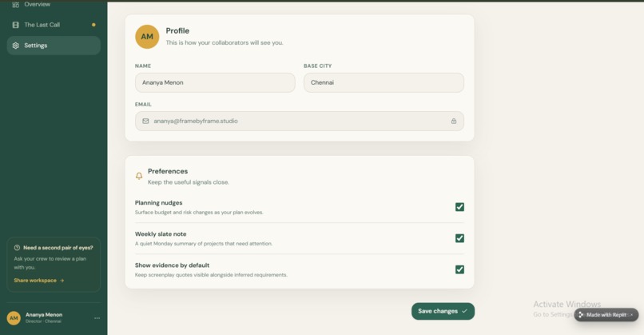This screenshot has height=335, width=644.
Task: Click the Preferences heading text
Action: click(x=168, y=171)
